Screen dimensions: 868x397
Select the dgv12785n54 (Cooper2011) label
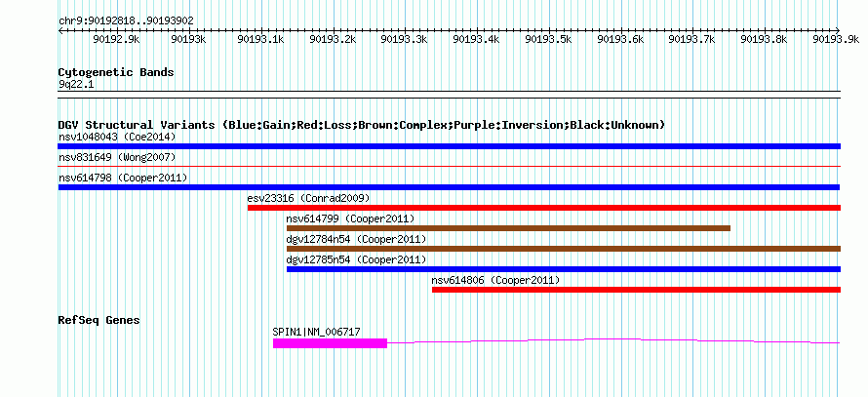click(357, 259)
